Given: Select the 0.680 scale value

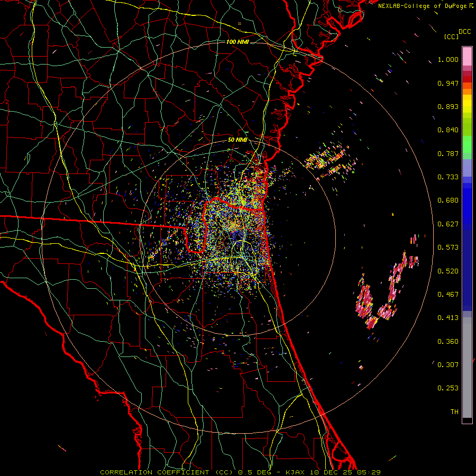Looking at the screenshot, I should (448, 200).
